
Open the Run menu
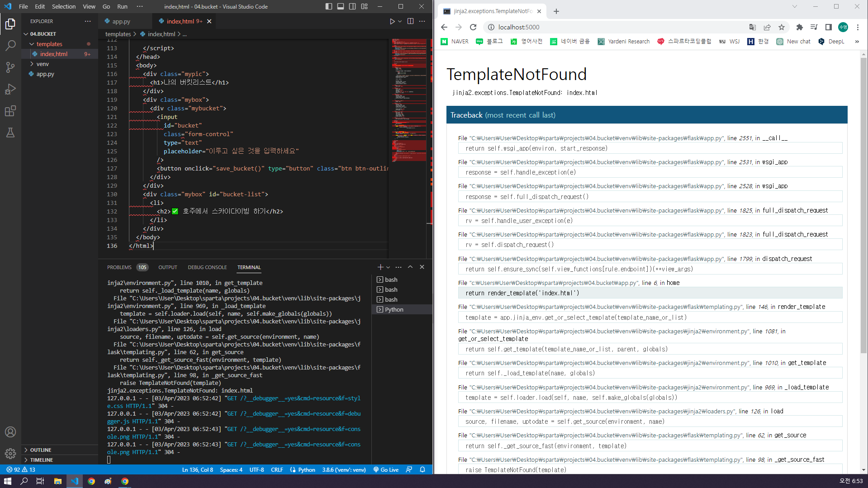click(122, 6)
